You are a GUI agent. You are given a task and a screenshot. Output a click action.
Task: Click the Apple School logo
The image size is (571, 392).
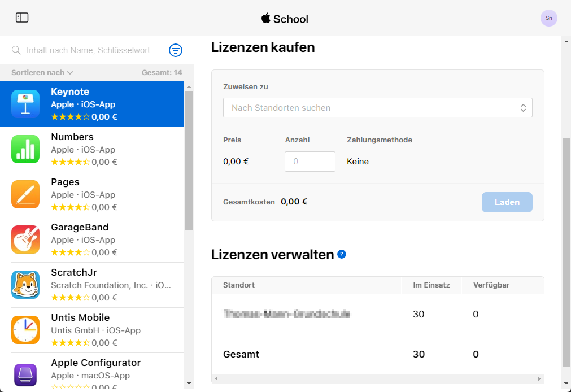click(x=285, y=19)
